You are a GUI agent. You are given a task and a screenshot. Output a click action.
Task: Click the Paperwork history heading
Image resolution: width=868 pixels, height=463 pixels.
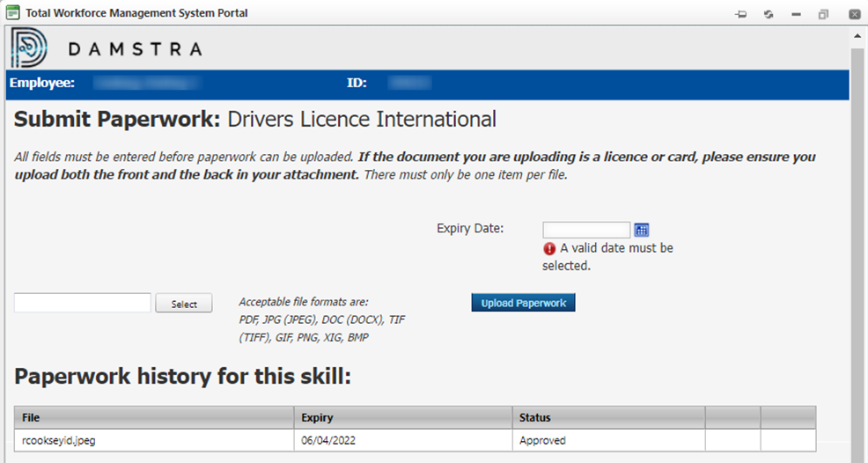pyautogui.click(x=183, y=377)
